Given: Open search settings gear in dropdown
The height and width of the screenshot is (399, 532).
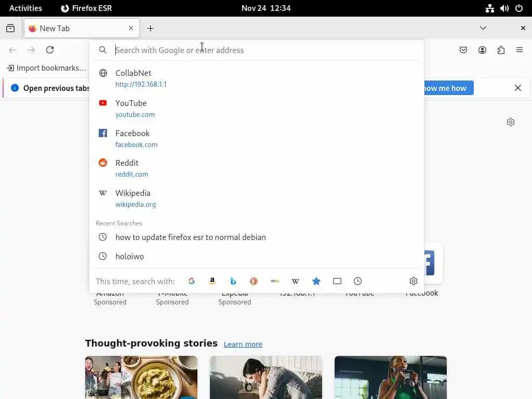Looking at the screenshot, I should click(x=413, y=281).
